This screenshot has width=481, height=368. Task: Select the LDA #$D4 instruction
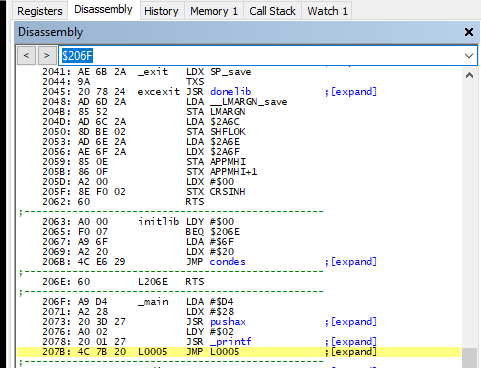pyautogui.click(x=210, y=302)
